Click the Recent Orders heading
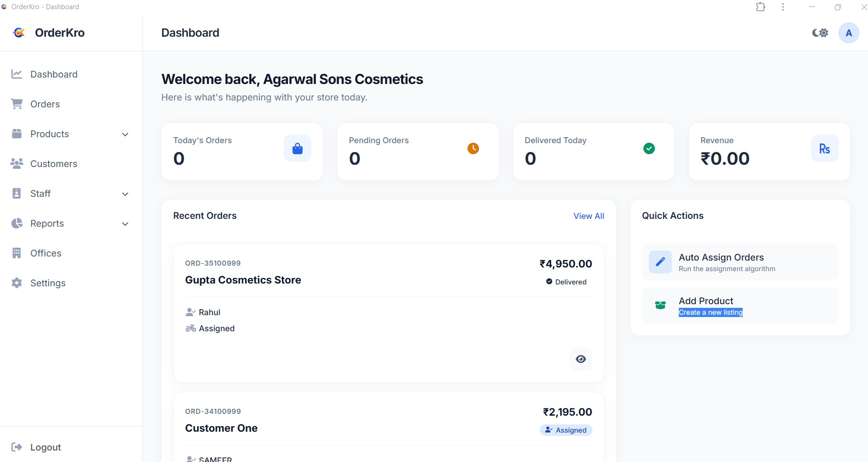The image size is (868, 462). (205, 216)
